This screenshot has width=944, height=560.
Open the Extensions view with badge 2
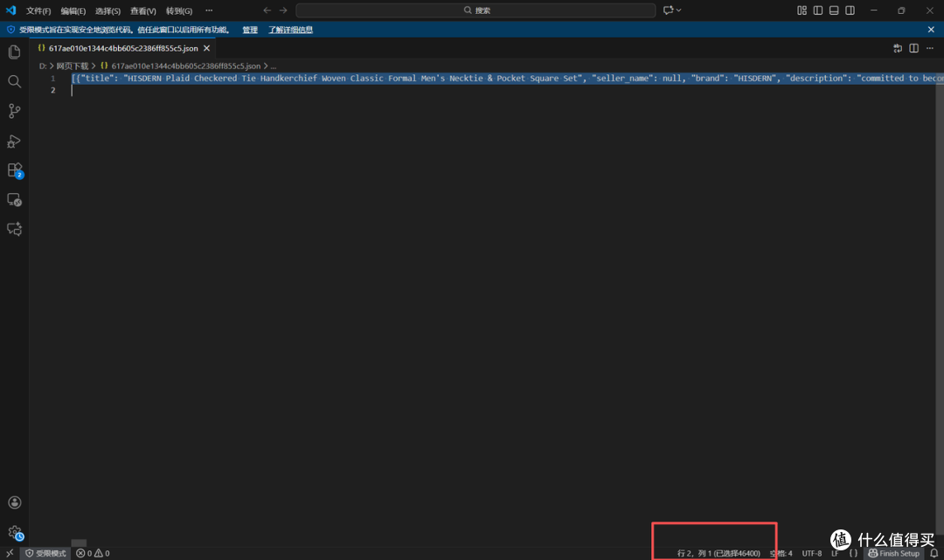pyautogui.click(x=15, y=170)
